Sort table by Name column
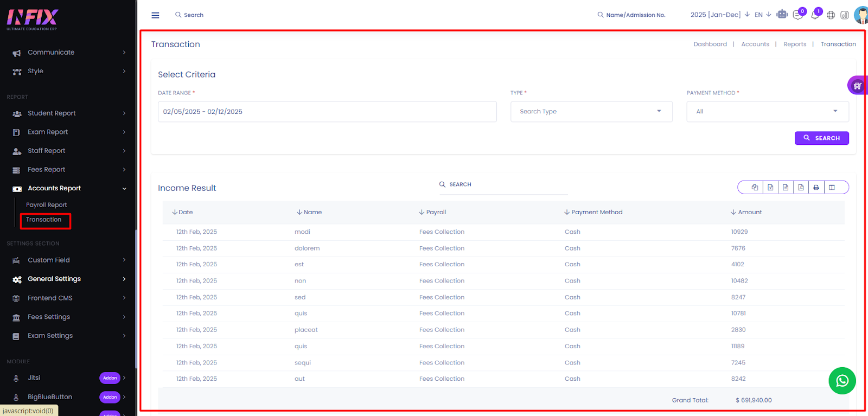Screen dimensions: 868x416 coord(309,213)
